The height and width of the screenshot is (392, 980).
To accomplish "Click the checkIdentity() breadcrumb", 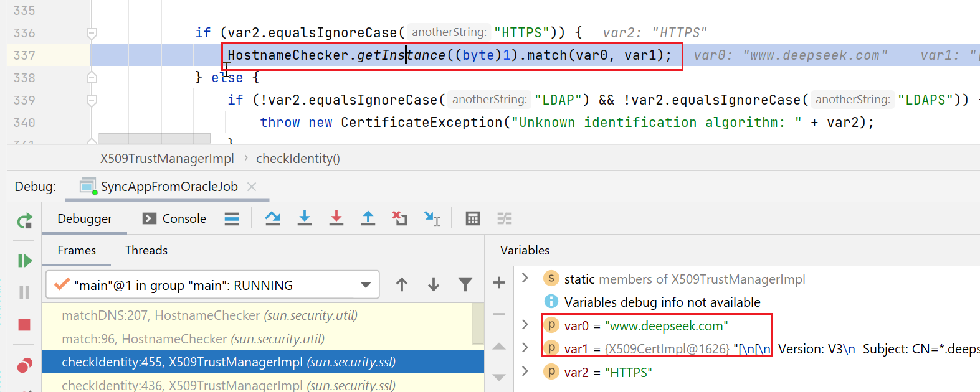I will coord(298,159).
